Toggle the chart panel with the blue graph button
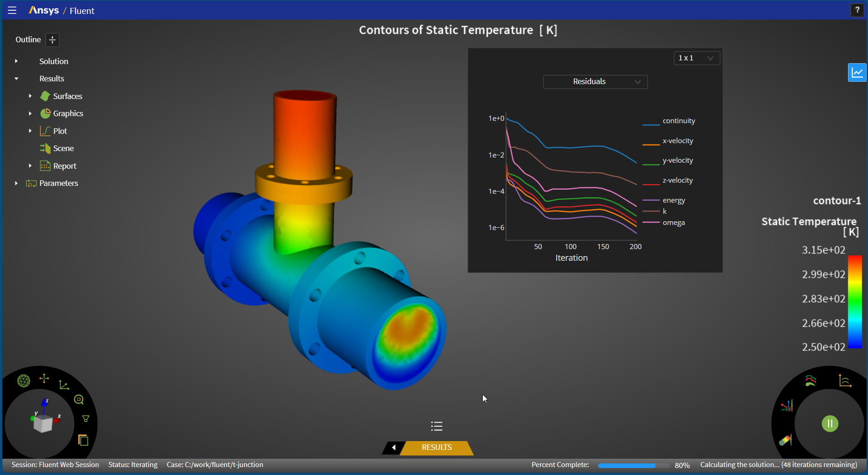Viewport: 868px width, 475px height. click(857, 73)
